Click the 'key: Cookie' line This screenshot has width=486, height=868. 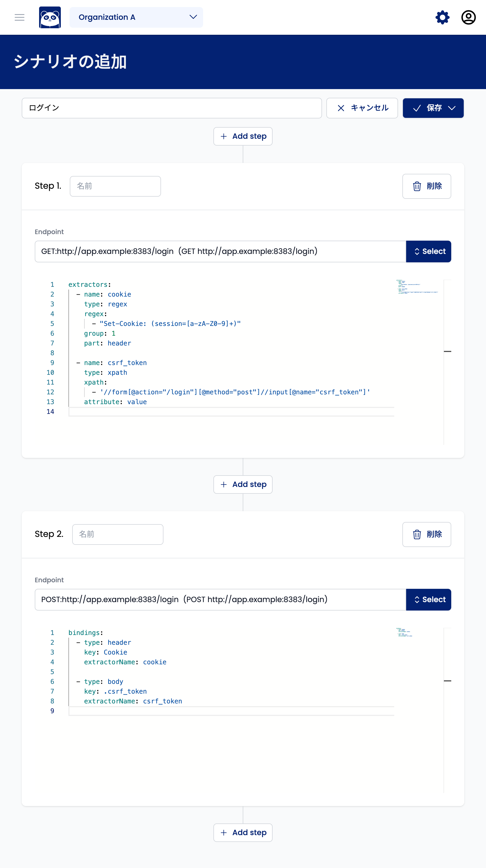pos(105,652)
